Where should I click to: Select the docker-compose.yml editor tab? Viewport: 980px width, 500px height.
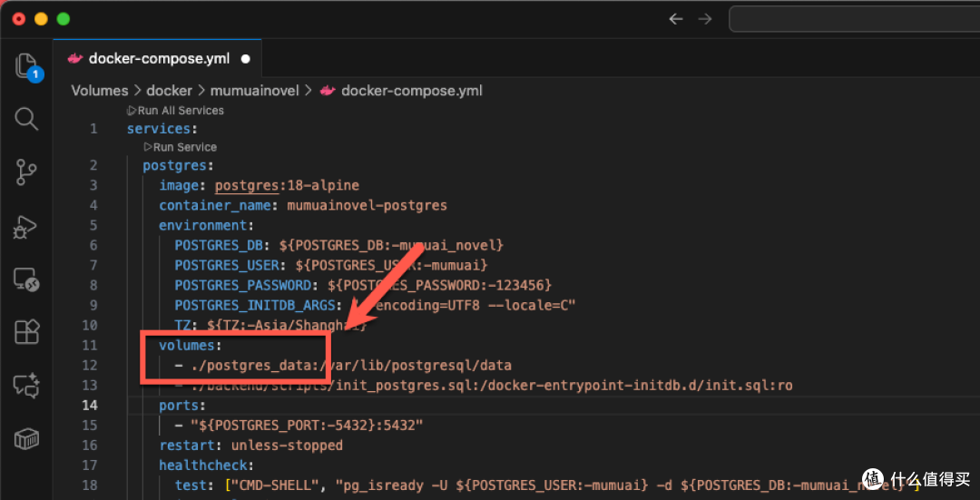(158, 59)
